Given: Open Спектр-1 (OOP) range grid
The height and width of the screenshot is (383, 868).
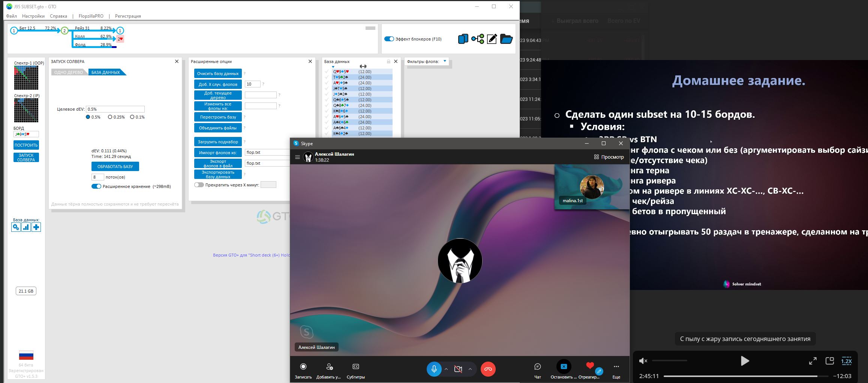Looking at the screenshot, I should pyautogui.click(x=26, y=78).
